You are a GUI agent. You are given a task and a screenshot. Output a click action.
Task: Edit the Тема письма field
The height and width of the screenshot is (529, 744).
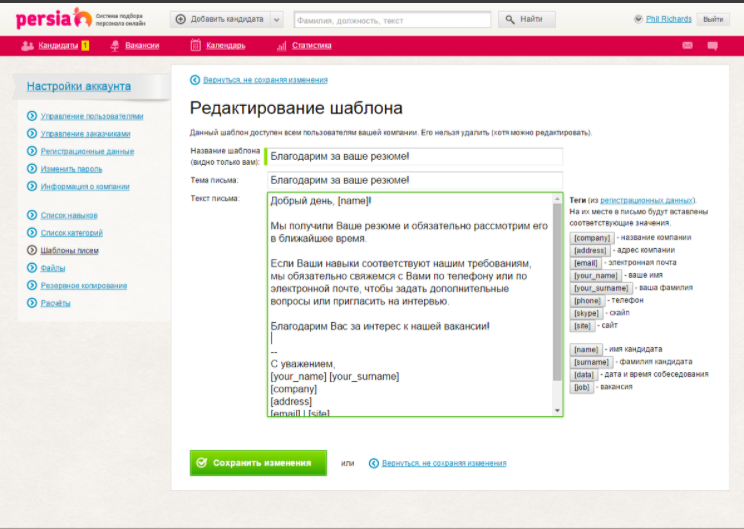point(415,180)
